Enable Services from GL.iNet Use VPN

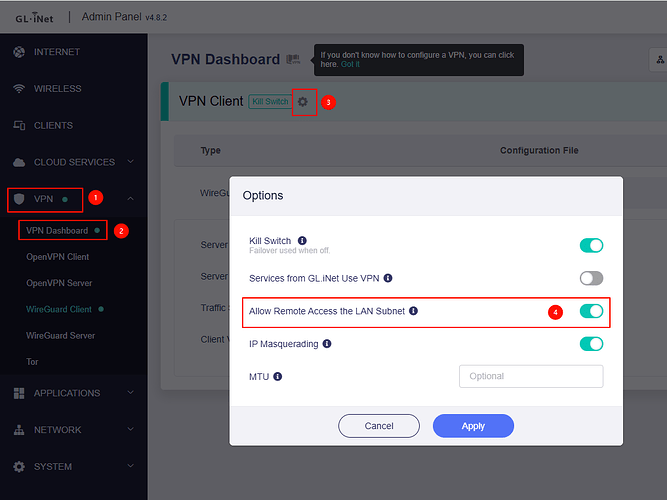(591, 278)
